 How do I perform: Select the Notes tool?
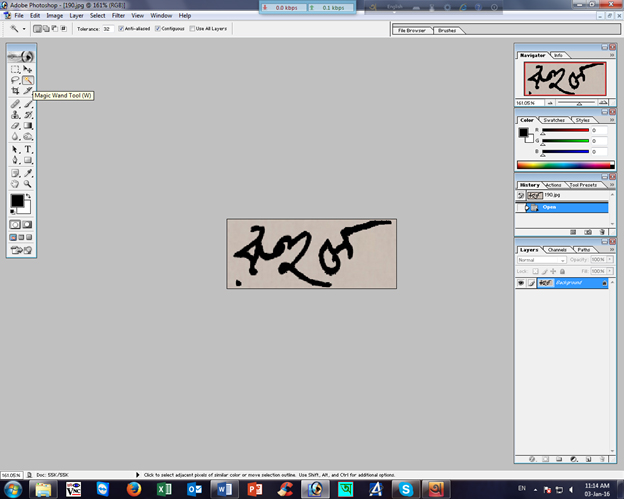tap(15, 173)
